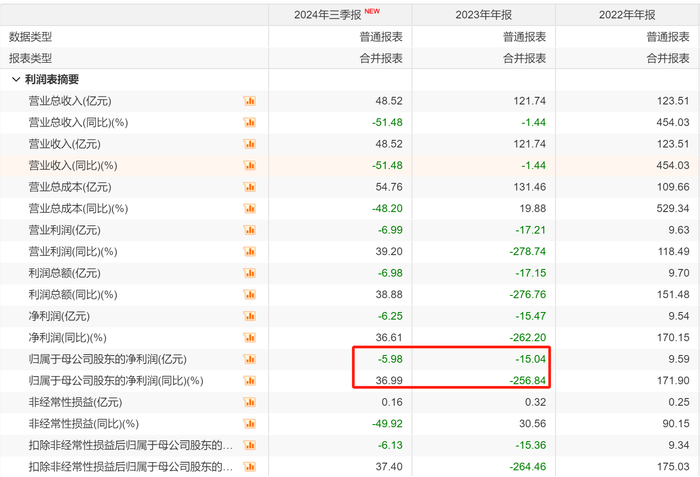Click the value -6.99 in 营业利润(亿元) row

(x=390, y=230)
